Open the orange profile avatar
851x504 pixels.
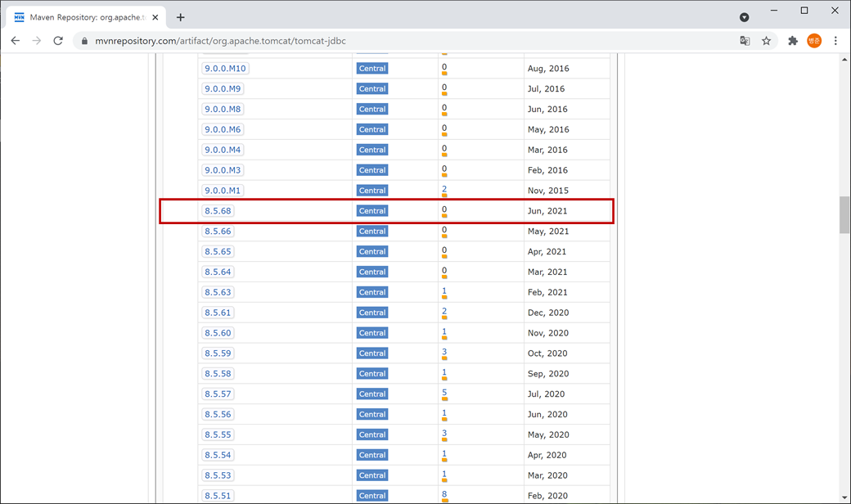pos(814,41)
